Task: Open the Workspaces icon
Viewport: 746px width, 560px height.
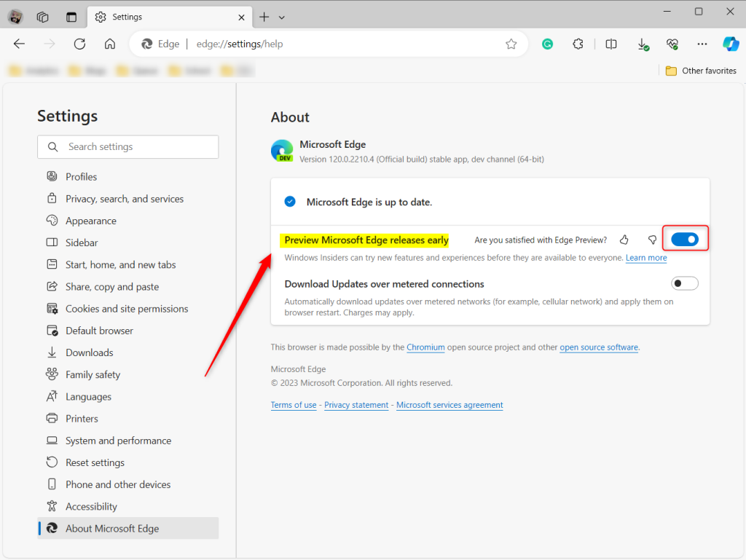Action: [x=43, y=17]
